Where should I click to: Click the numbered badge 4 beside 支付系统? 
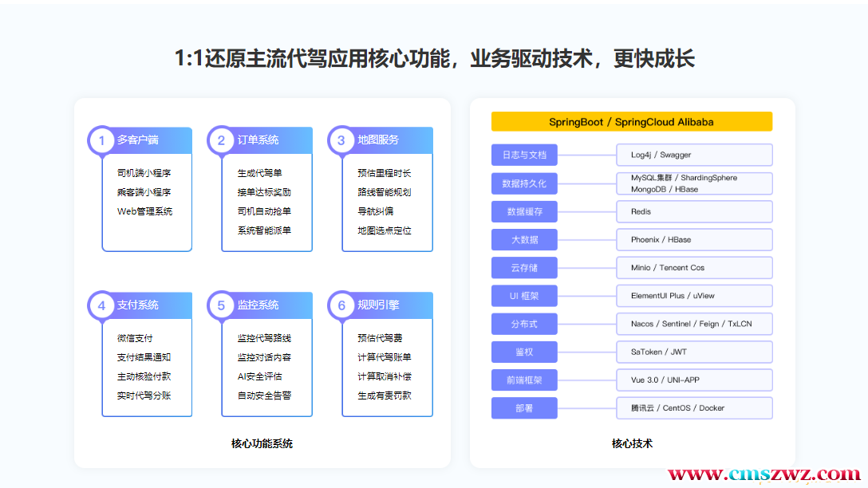point(101,305)
